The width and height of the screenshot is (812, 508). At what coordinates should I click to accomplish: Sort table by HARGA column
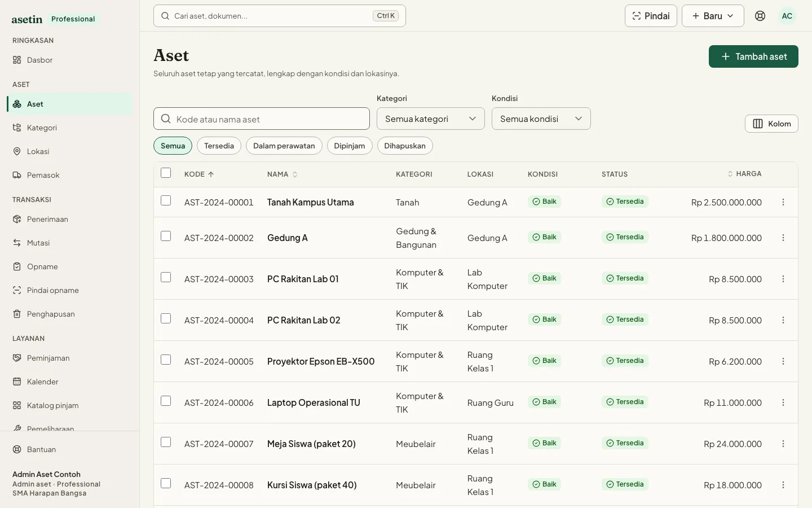click(744, 174)
